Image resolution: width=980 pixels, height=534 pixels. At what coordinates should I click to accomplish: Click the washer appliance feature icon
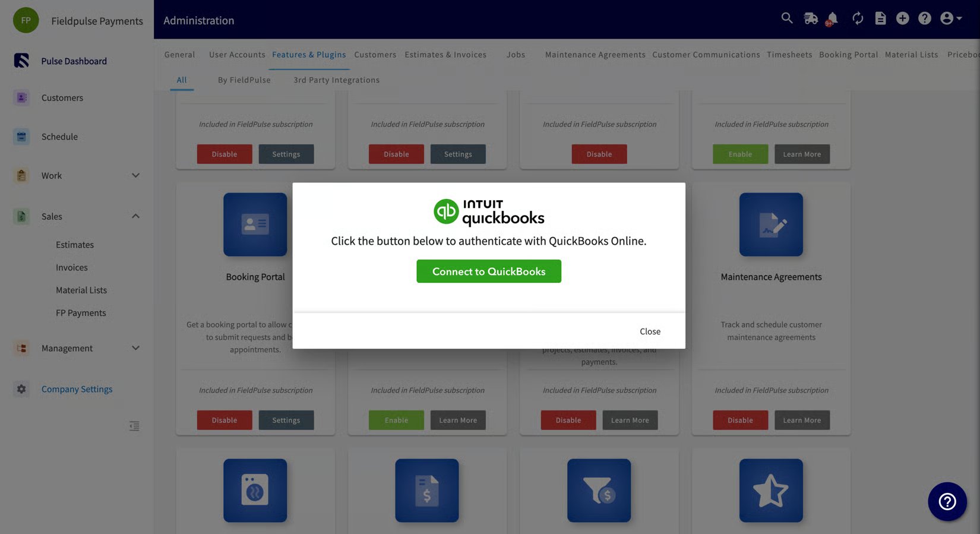pyautogui.click(x=255, y=491)
